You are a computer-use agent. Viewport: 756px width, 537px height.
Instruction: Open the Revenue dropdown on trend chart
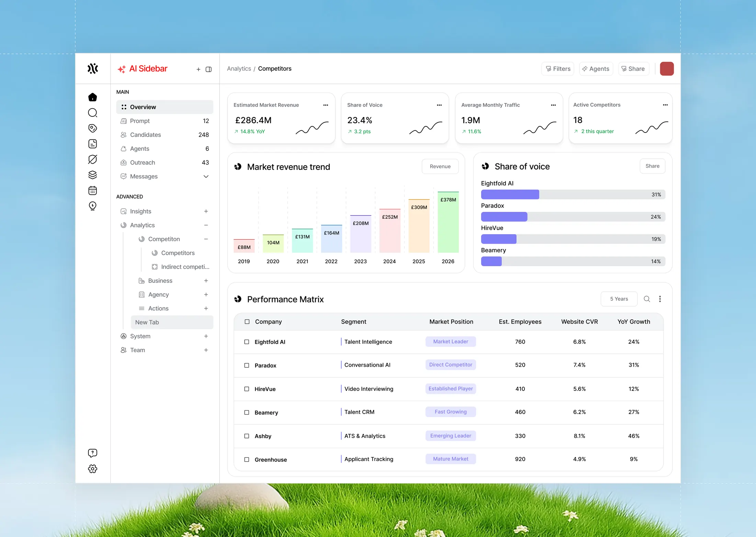point(440,167)
